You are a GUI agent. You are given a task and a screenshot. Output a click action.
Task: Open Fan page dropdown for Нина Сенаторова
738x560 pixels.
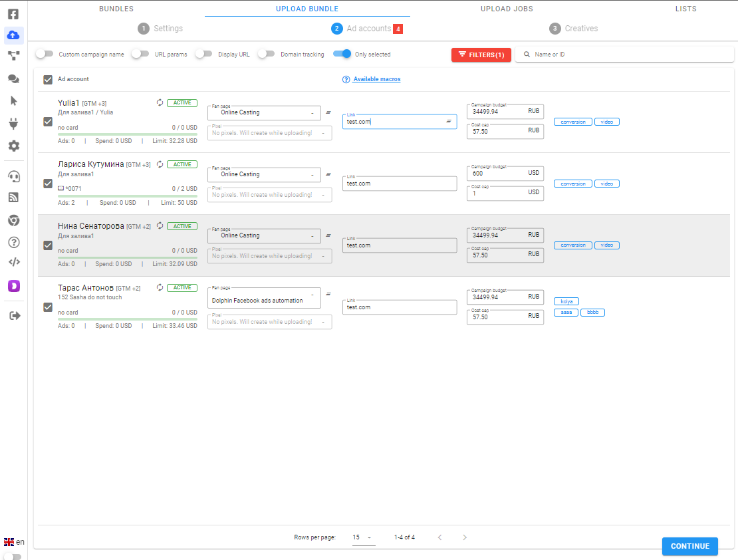tap(264, 235)
